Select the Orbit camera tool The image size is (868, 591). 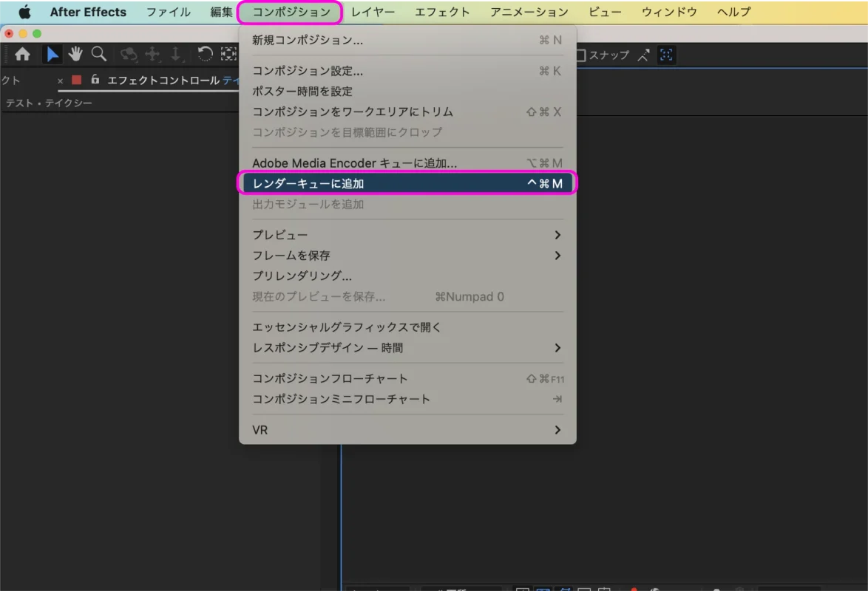[129, 54]
